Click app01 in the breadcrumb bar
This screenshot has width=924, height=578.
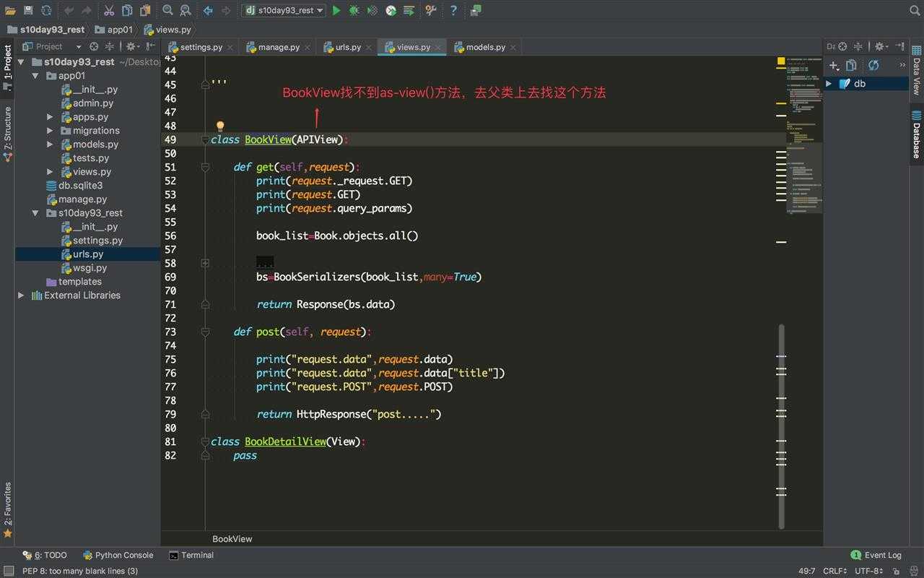114,30
